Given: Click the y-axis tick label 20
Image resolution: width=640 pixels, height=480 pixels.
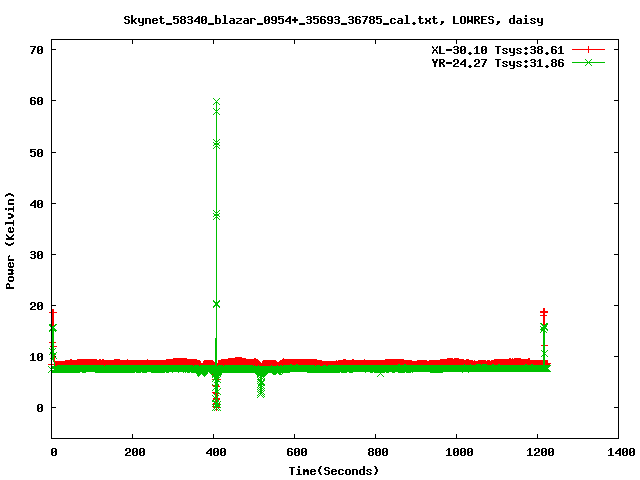Looking at the screenshot, I should pyautogui.click(x=37, y=306).
